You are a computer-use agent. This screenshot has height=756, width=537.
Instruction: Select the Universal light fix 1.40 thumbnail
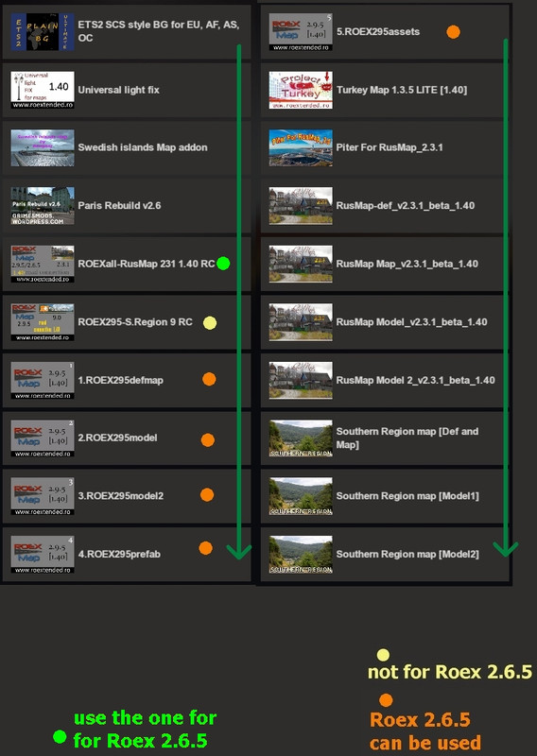click(x=43, y=90)
